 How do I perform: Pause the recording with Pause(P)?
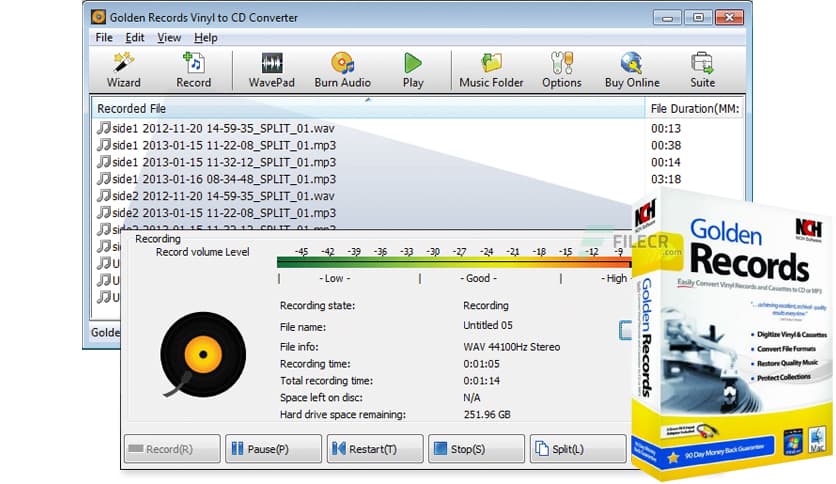pos(274,449)
